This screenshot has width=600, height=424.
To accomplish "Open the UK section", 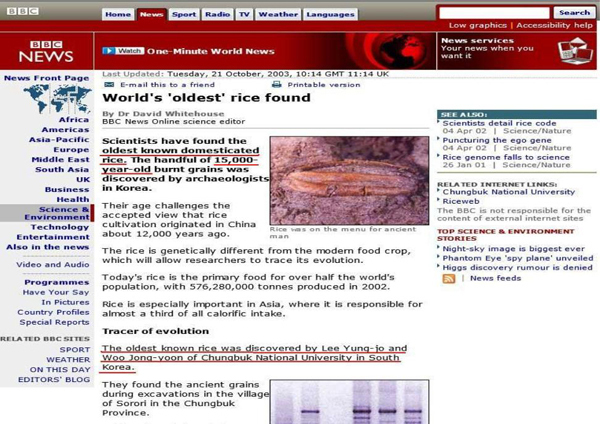I will 83,179.
